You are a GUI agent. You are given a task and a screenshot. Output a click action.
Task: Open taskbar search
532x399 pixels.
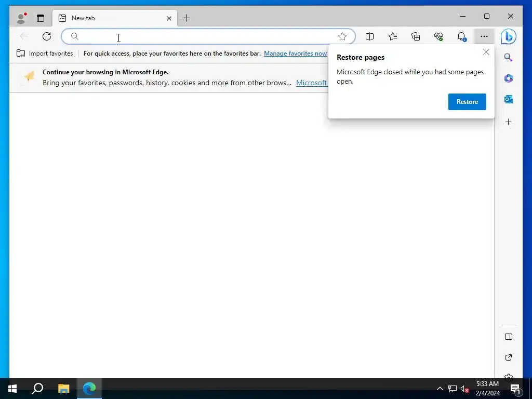(x=37, y=389)
